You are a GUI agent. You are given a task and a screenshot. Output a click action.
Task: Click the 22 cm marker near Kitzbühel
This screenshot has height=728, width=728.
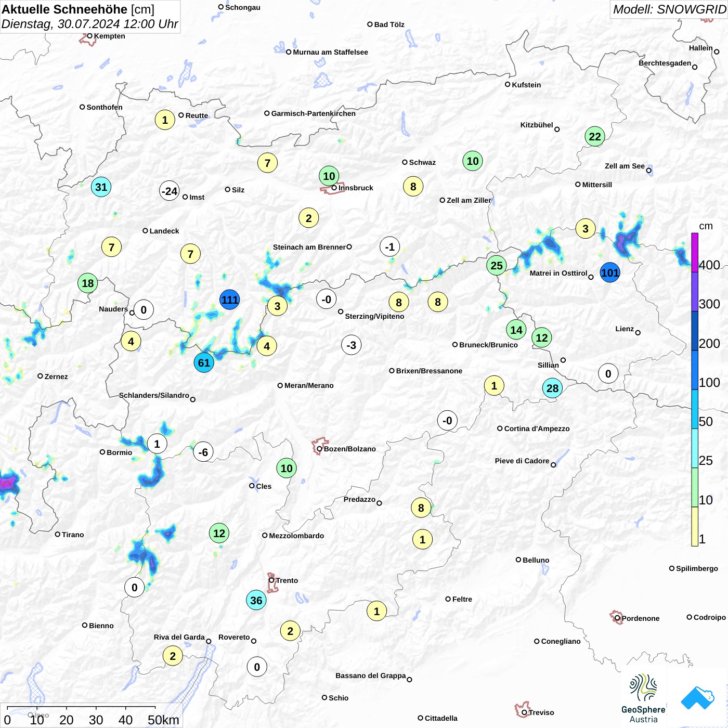click(595, 137)
